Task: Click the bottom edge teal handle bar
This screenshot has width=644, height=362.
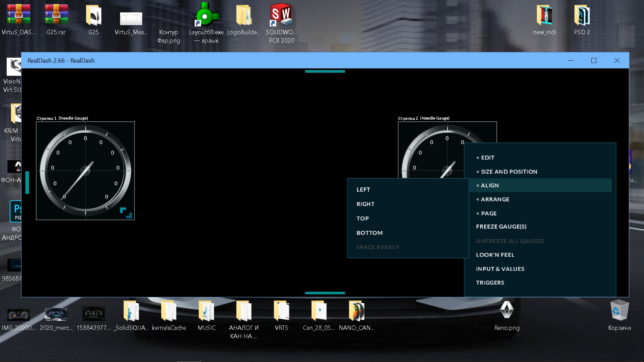Action: coord(325,293)
